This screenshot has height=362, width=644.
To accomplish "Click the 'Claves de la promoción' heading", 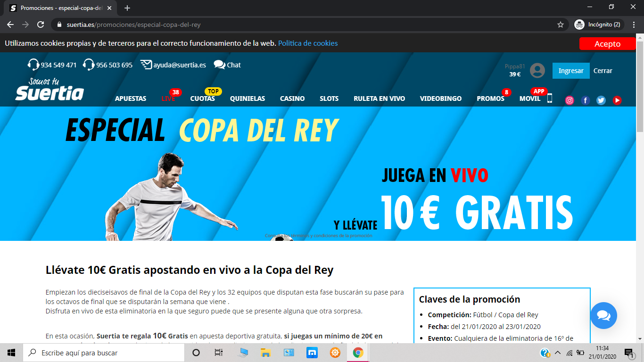I will tap(470, 299).
